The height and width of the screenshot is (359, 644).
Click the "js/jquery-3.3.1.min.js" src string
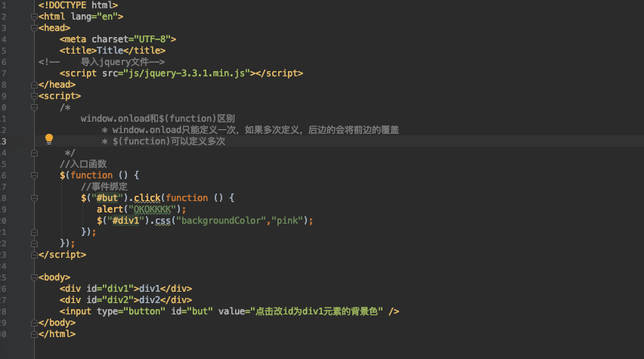click(187, 73)
